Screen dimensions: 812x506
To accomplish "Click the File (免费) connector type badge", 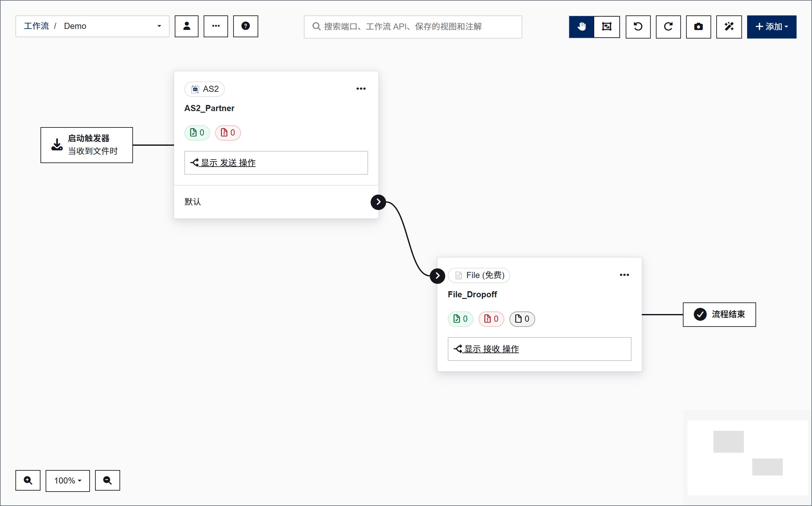I will pos(479,275).
